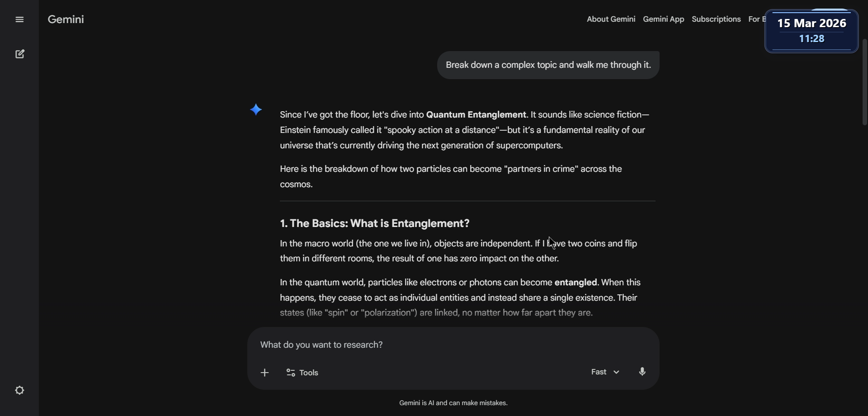Click the Gemini logo text
Viewport: 868px width, 416px height.
tap(66, 19)
